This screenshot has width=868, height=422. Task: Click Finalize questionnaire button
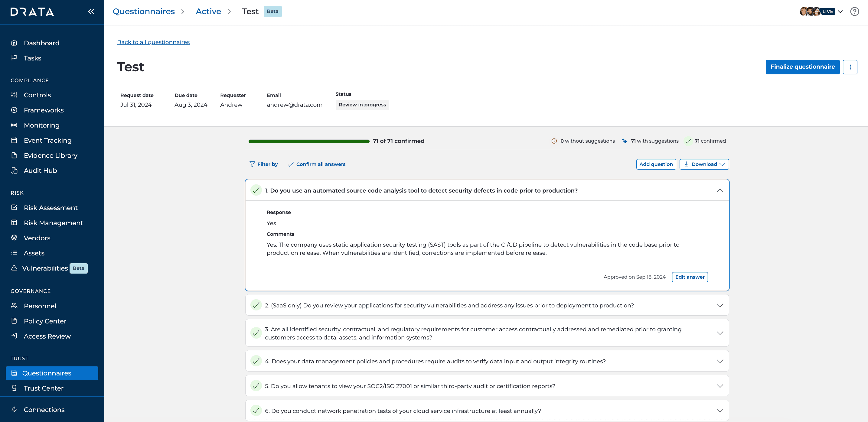pos(802,67)
